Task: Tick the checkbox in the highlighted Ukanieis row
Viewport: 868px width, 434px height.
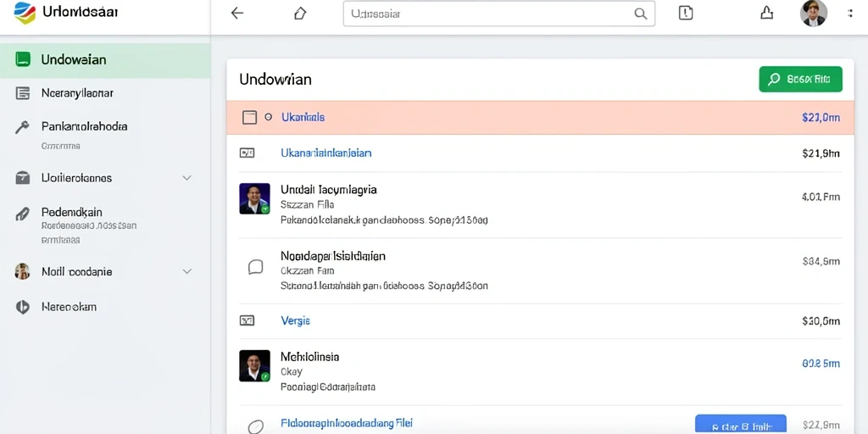Action: [x=250, y=117]
